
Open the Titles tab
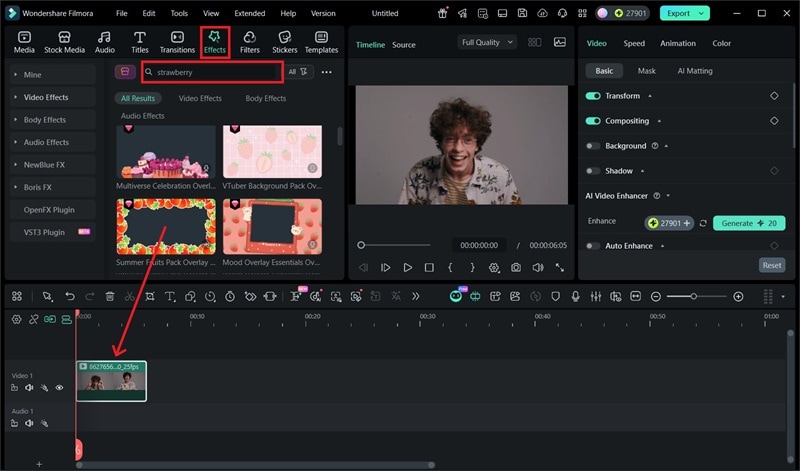pyautogui.click(x=139, y=42)
